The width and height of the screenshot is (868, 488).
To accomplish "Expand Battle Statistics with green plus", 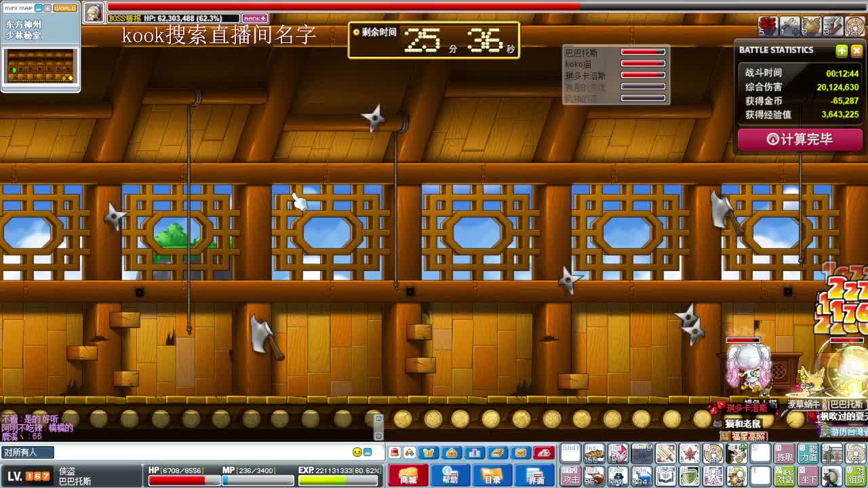I will (842, 50).
